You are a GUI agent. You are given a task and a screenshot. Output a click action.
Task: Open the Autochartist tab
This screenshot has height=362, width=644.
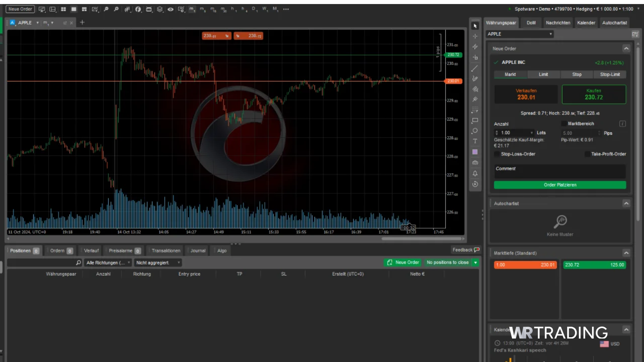[x=614, y=23]
